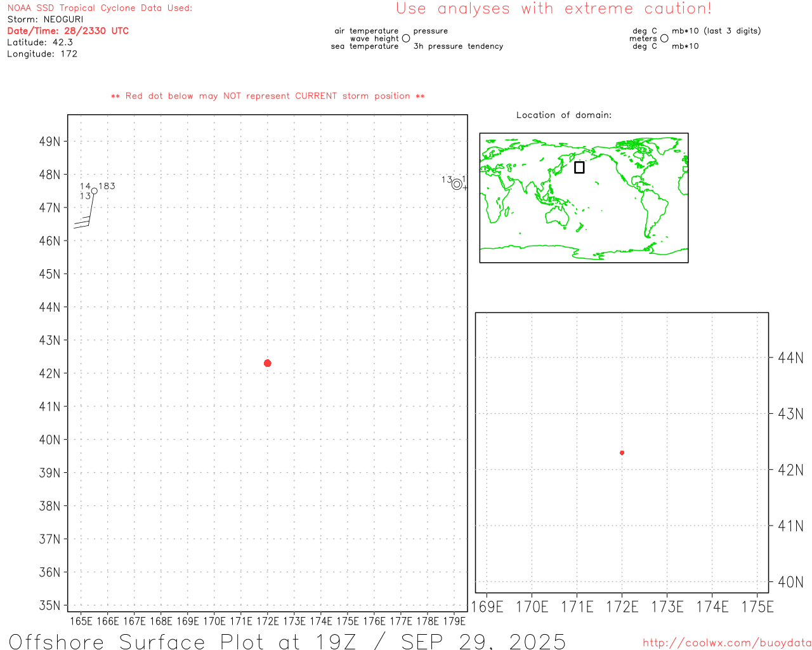This screenshot has height=650, width=812.
Task: Open the coolwx.com/buoydata link
Action: 727,643
